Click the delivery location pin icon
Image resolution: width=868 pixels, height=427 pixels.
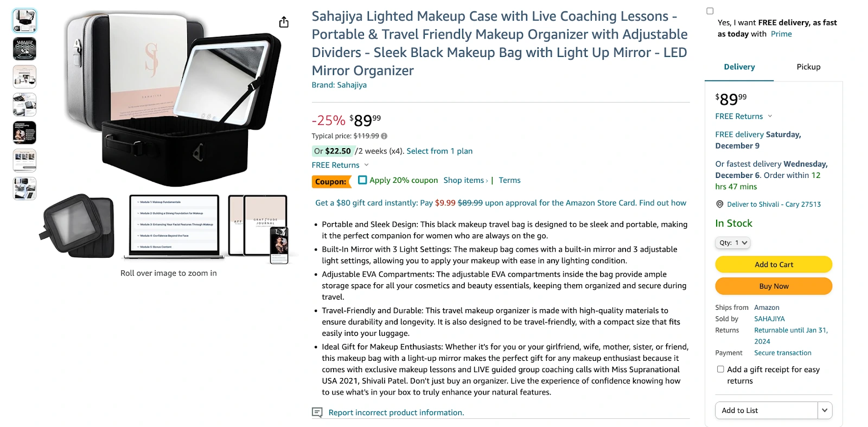[x=719, y=205]
